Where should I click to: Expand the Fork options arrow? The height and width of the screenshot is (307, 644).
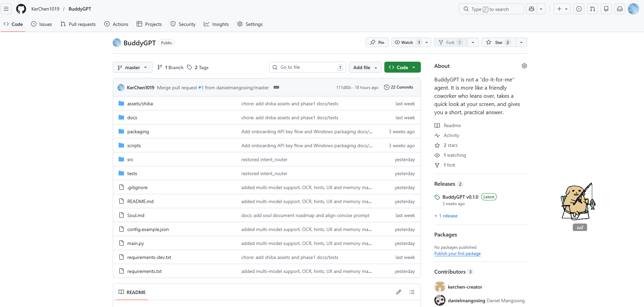coord(473,42)
